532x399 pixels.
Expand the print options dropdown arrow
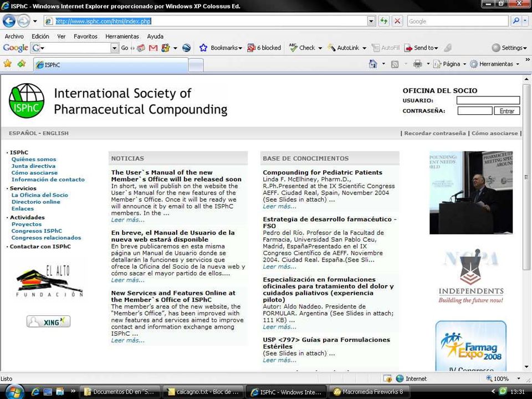[428, 64]
